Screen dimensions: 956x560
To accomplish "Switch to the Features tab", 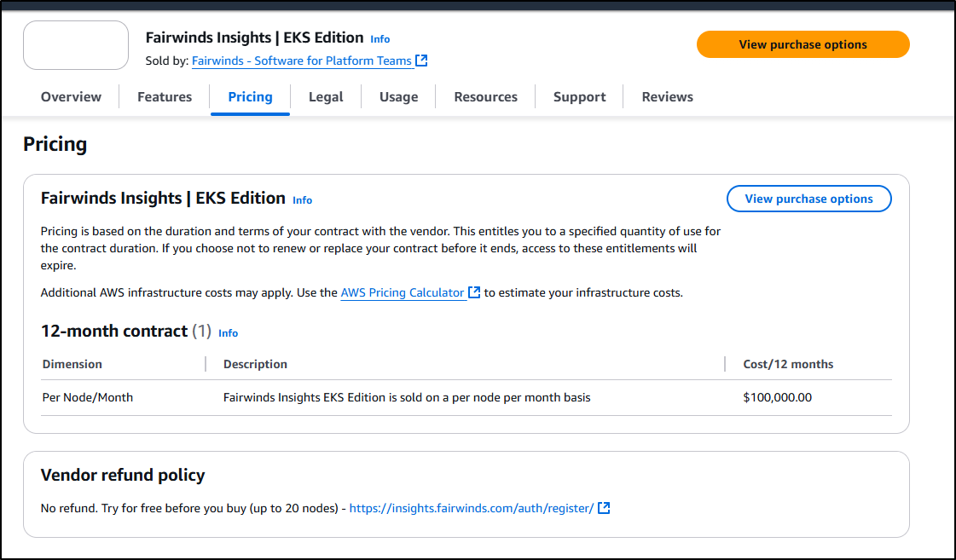I will [x=165, y=97].
